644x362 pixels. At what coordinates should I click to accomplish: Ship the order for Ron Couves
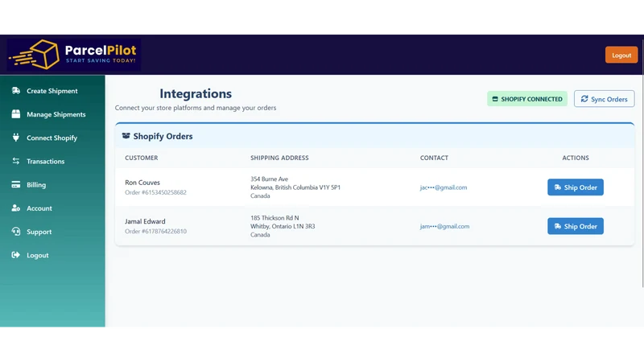[576, 187]
